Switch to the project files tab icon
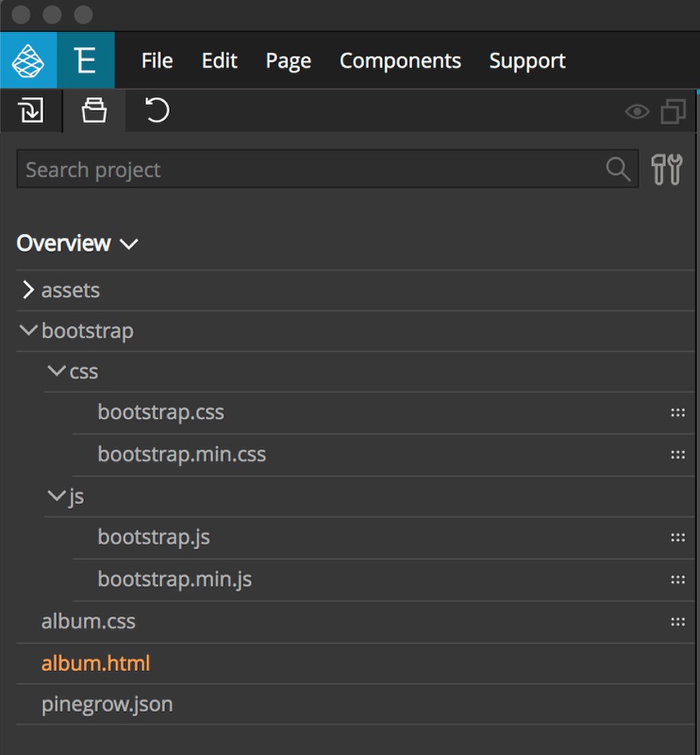Viewport: 700px width, 755px height. [94, 110]
